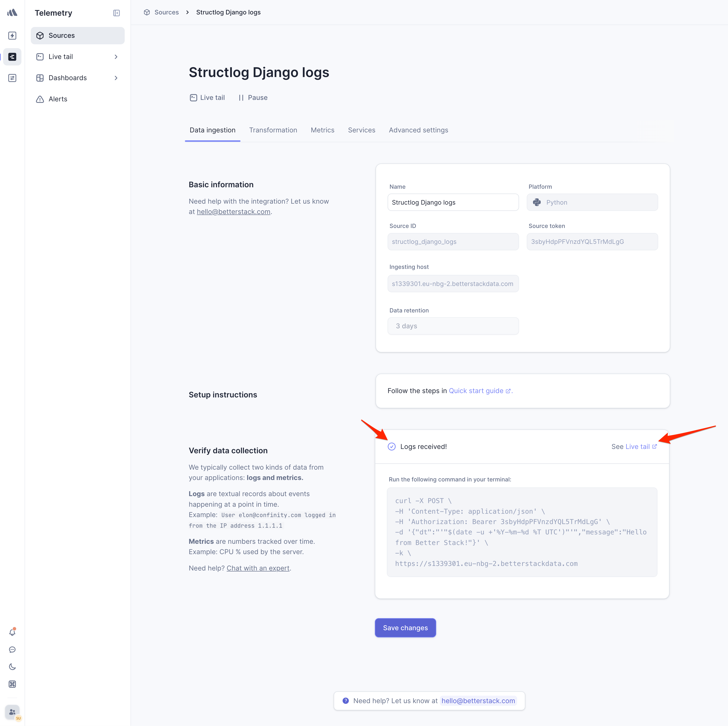Expand the Live tail sidebar chevron

pyautogui.click(x=116, y=57)
